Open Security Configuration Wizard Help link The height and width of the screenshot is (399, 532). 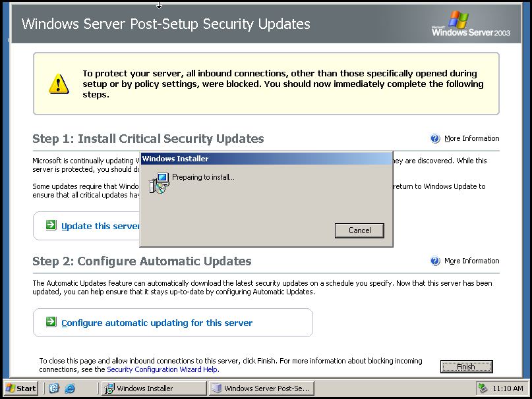163,370
